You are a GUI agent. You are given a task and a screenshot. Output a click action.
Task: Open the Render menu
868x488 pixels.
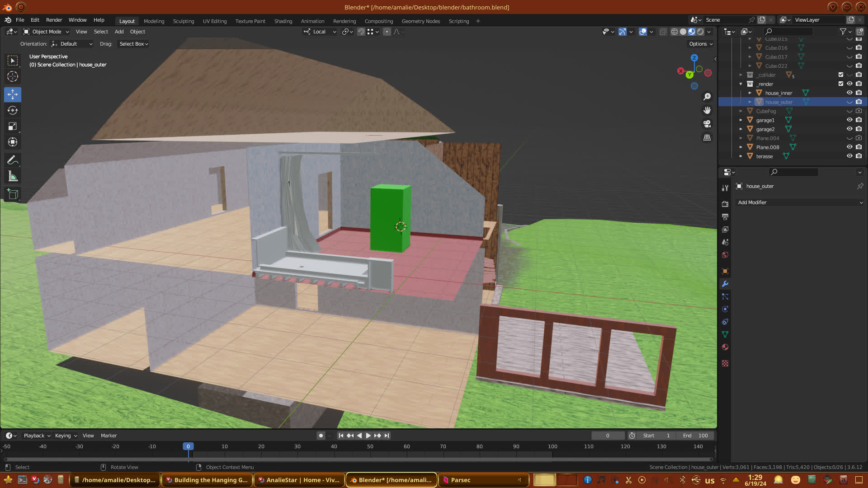click(x=54, y=20)
